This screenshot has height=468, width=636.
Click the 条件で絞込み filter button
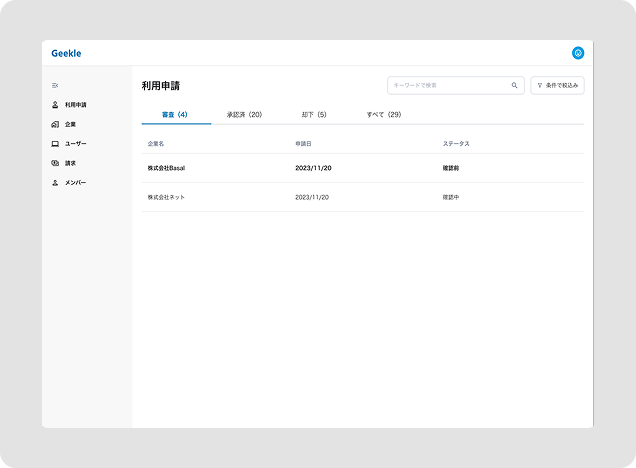point(557,85)
